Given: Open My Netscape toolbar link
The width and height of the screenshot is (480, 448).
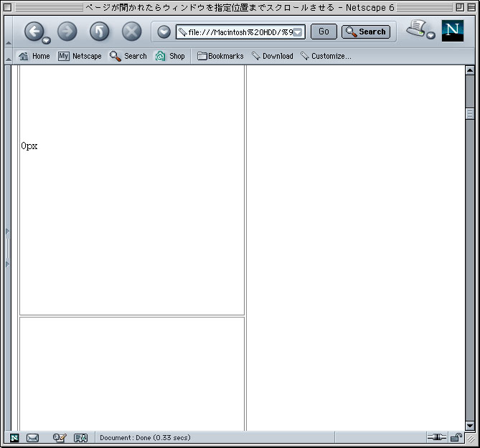Looking at the screenshot, I should tap(80, 56).
